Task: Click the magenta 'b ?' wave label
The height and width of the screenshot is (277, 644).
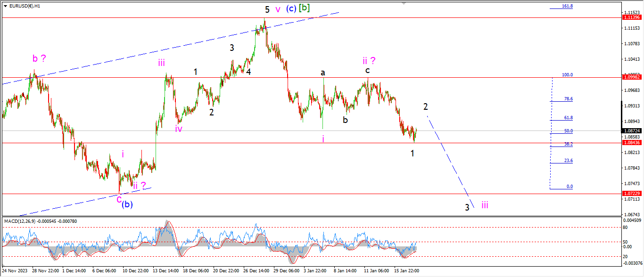Action: point(39,58)
